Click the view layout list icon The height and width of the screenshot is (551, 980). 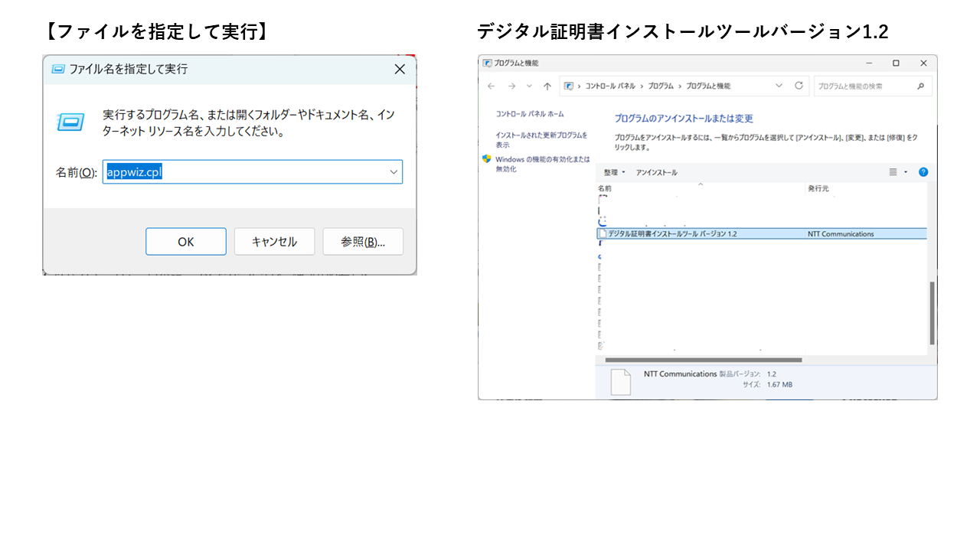pyautogui.click(x=893, y=172)
